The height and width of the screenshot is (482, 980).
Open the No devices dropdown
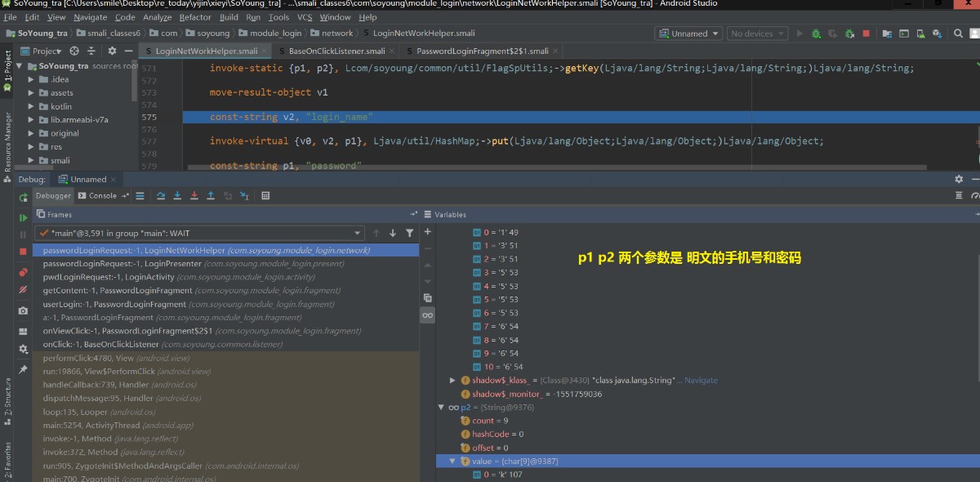pyautogui.click(x=757, y=33)
